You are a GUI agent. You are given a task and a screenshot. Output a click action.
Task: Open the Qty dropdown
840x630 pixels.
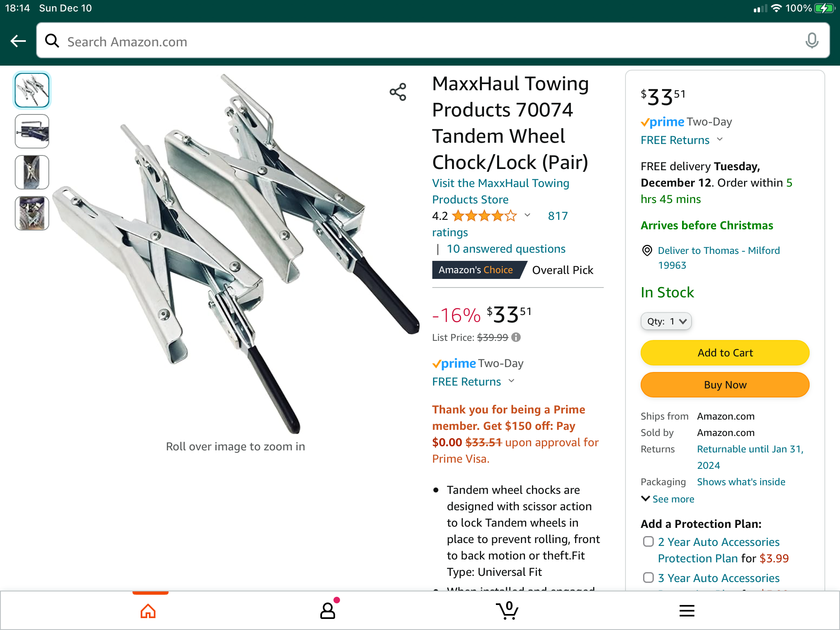[666, 321]
